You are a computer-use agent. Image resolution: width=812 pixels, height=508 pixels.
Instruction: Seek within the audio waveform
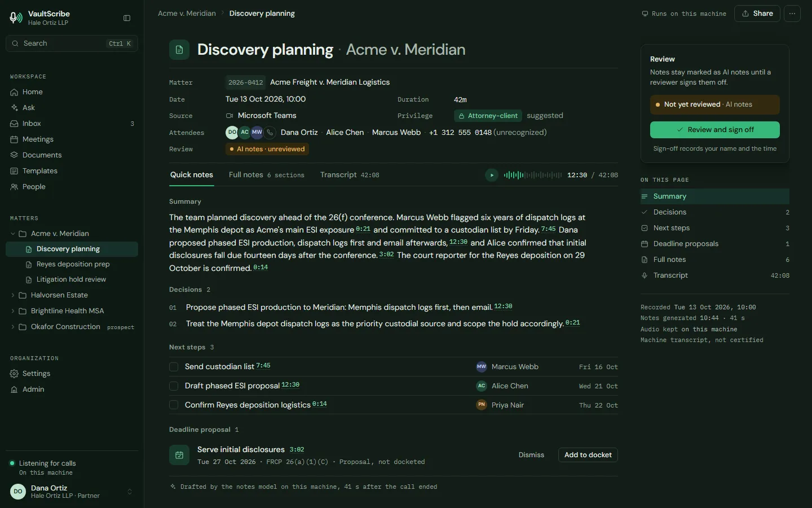click(533, 175)
